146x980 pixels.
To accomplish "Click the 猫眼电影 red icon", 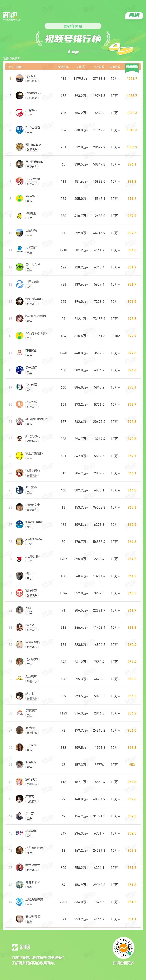I will tap(19, 593).
